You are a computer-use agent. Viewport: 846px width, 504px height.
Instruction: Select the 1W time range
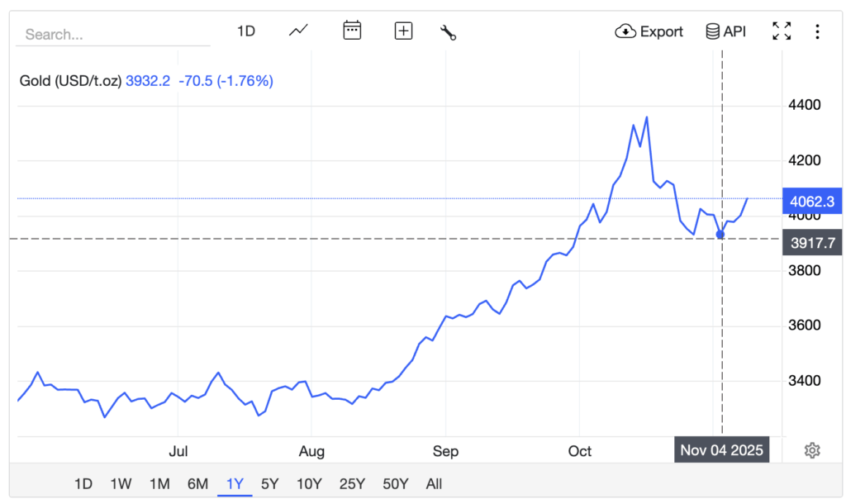coord(121,484)
